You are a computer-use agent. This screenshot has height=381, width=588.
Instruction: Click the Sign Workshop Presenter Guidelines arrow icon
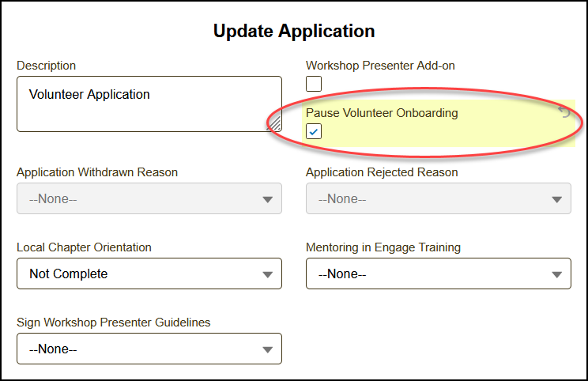[269, 349]
